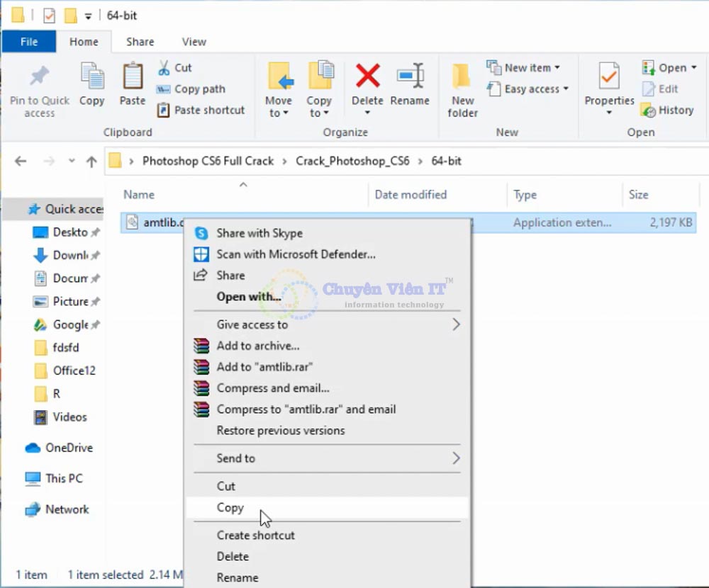Select Add to "amtlib.rar" option
The image size is (709, 588).
point(264,367)
